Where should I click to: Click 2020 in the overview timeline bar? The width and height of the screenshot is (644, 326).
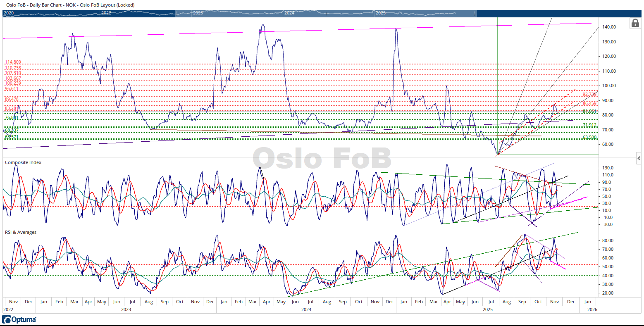pos(9,13)
